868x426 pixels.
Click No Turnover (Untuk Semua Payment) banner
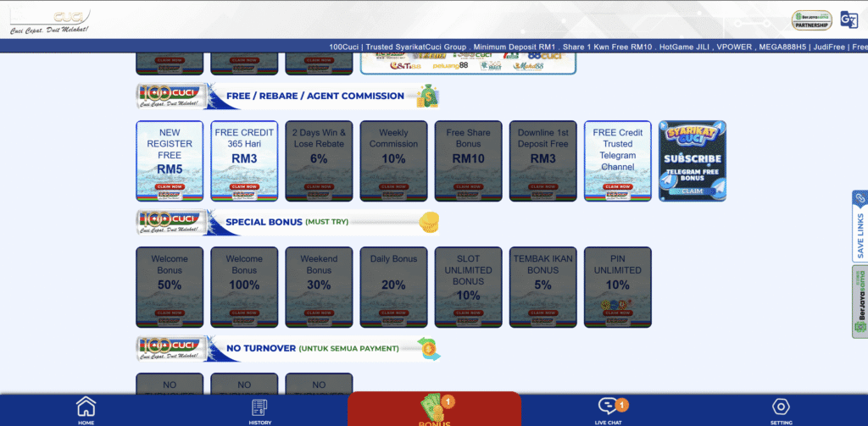288,349
